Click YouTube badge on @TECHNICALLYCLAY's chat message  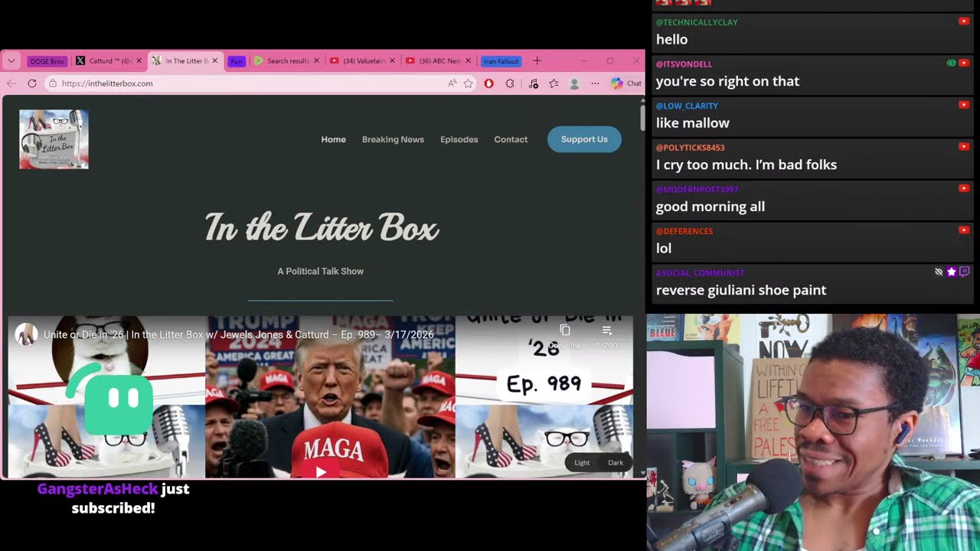pos(964,21)
